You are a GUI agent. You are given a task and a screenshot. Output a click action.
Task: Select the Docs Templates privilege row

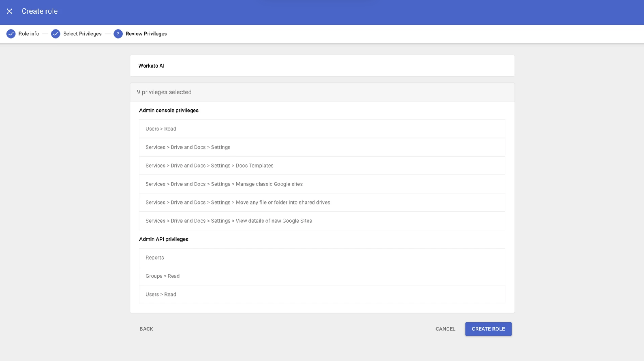(x=322, y=166)
